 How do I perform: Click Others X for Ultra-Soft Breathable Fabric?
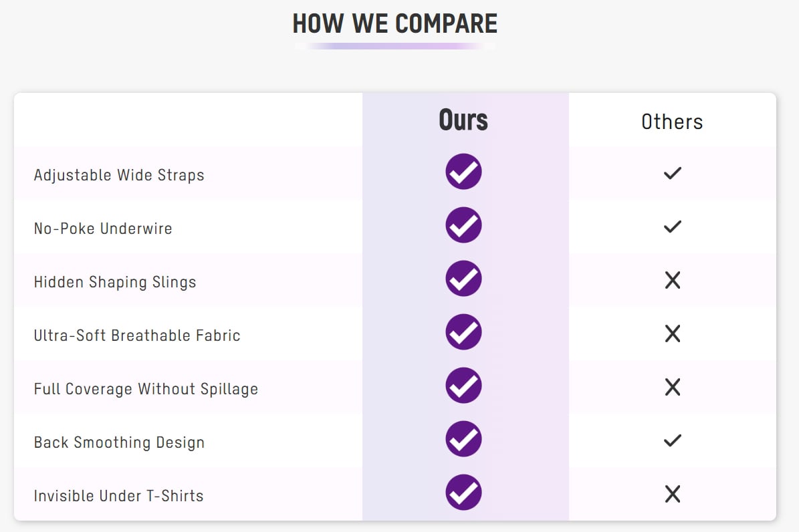coord(672,334)
